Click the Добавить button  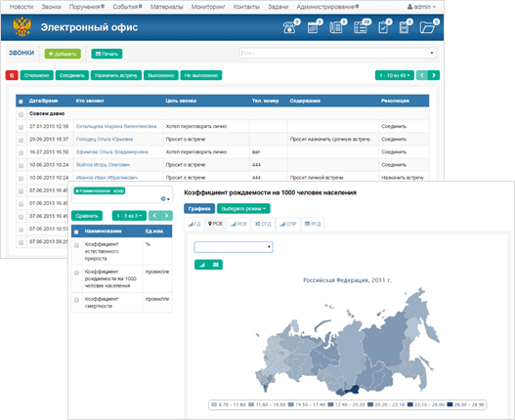(x=63, y=54)
